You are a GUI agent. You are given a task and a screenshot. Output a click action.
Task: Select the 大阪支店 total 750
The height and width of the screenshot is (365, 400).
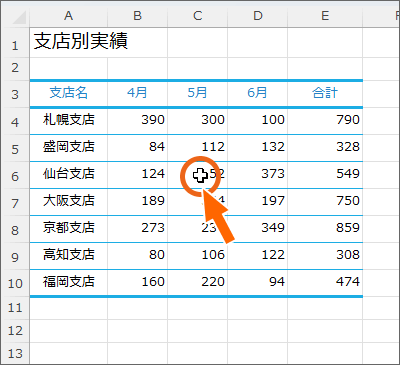(x=325, y=201)
